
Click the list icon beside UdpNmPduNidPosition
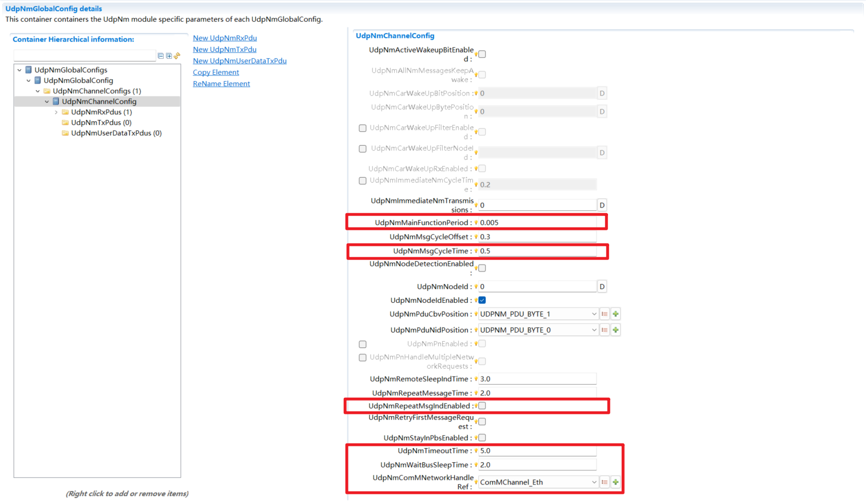[605, 330]
